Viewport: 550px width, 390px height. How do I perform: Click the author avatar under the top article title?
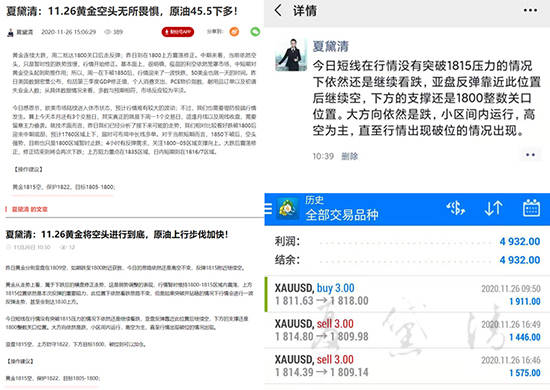tap(10, 32)
